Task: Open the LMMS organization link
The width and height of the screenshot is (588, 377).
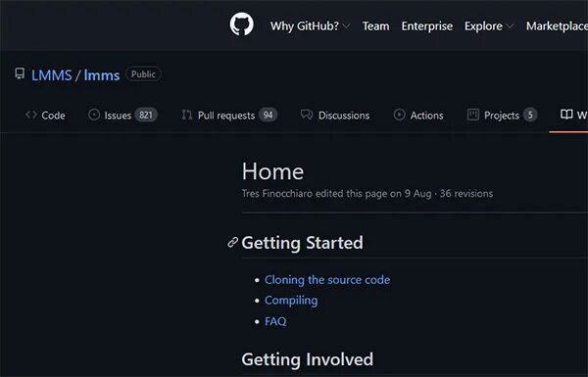Action: 51,75
